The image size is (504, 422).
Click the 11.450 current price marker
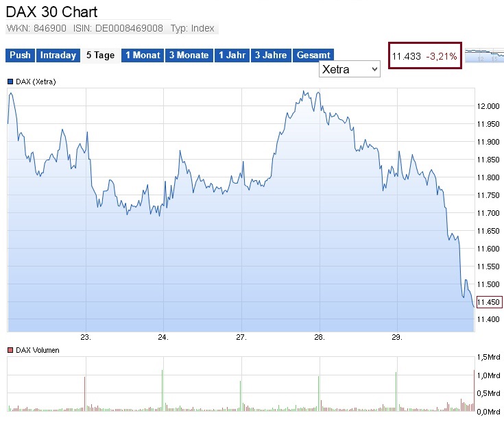[x=490, y=302]
